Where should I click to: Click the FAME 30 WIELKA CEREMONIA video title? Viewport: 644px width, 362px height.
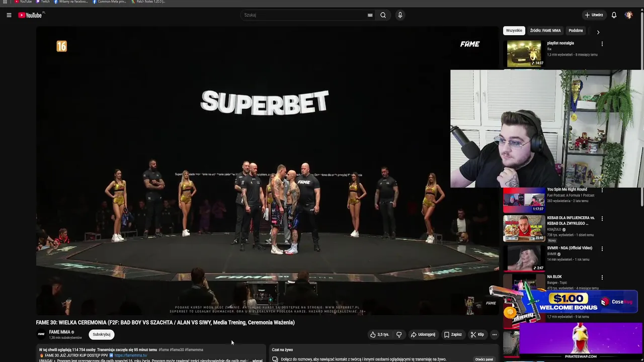click(x=165, y=322)
